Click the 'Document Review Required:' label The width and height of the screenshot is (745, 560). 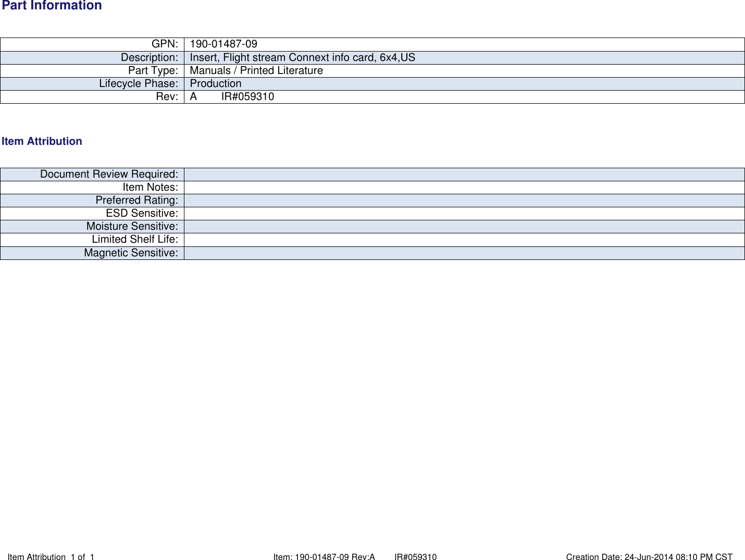click(x=109, y=175)
